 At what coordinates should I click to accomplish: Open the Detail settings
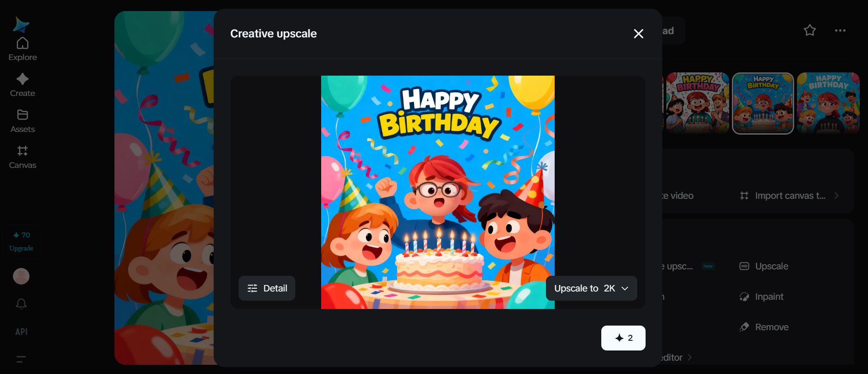point(267,288)
